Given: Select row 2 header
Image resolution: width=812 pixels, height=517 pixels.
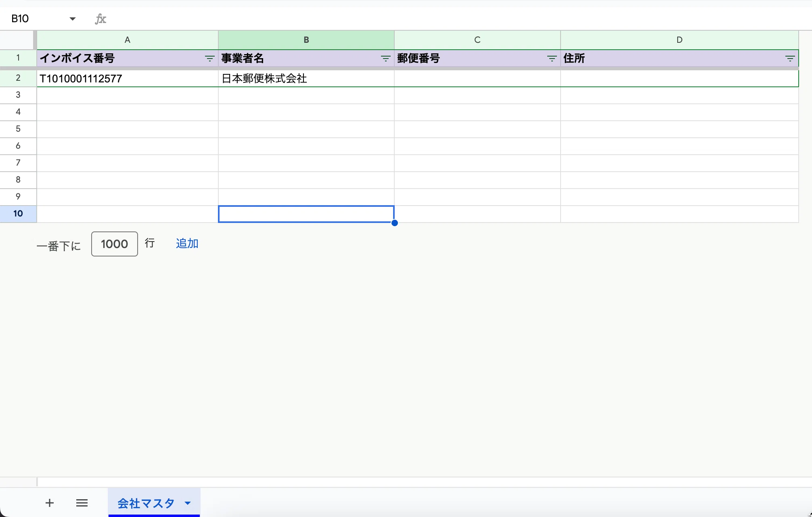Looking at the screenshot, I should [x=18, y=78].
